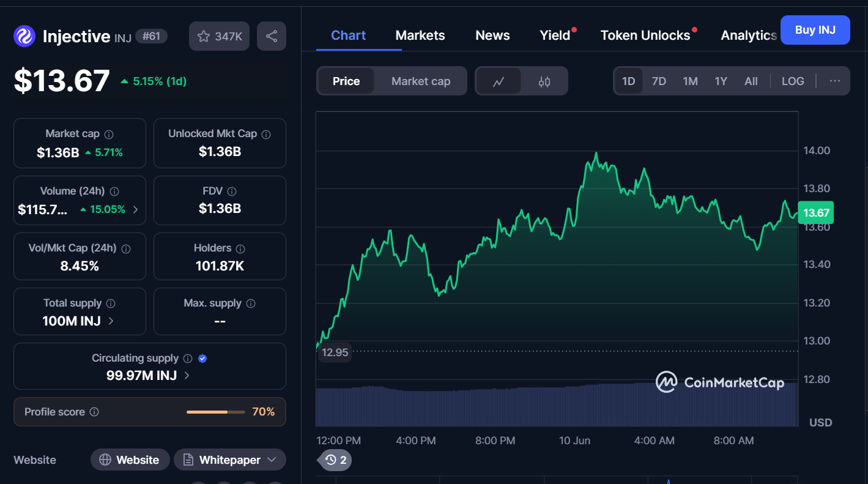Show info for Max. supply
This screenshot has height=484, width=868.
pos(251,303)
